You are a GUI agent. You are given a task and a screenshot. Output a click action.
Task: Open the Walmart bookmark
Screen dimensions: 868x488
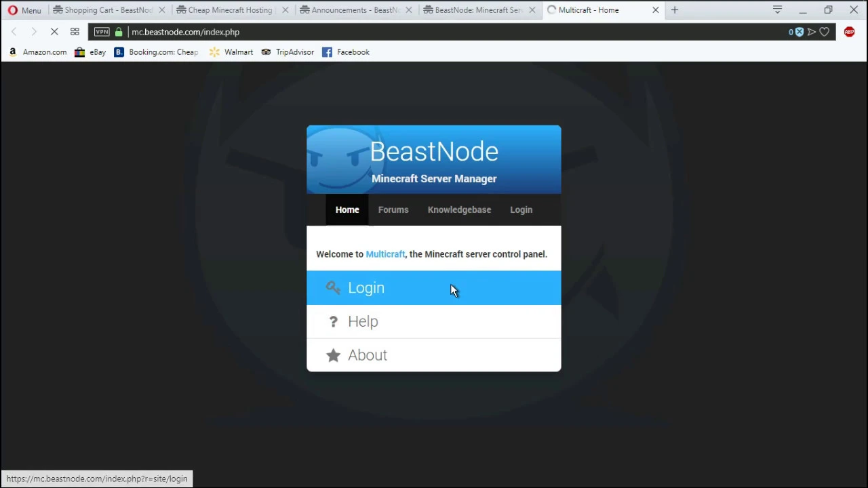tap(231, 52)
